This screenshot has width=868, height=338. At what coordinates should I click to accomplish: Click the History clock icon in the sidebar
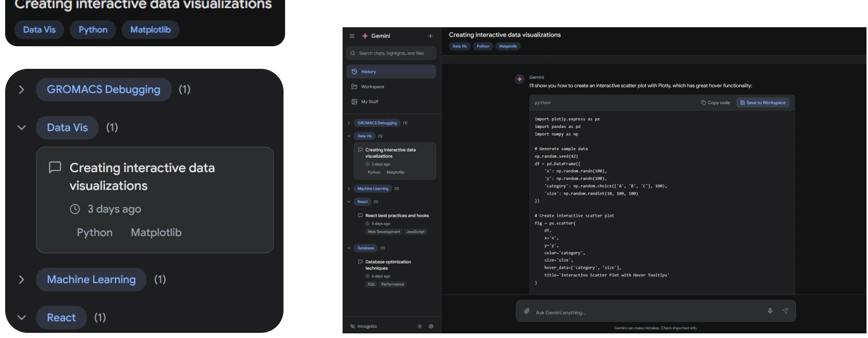(354, 71)
